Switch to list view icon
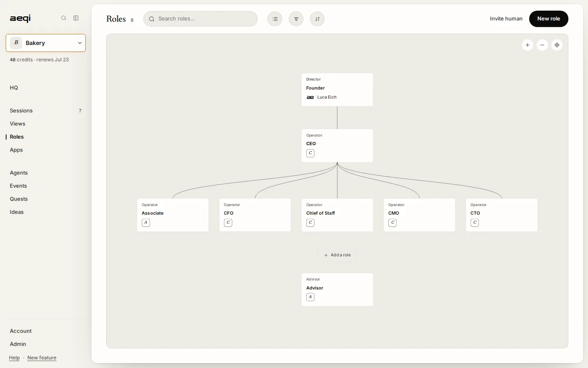 (x=275, y=19)
